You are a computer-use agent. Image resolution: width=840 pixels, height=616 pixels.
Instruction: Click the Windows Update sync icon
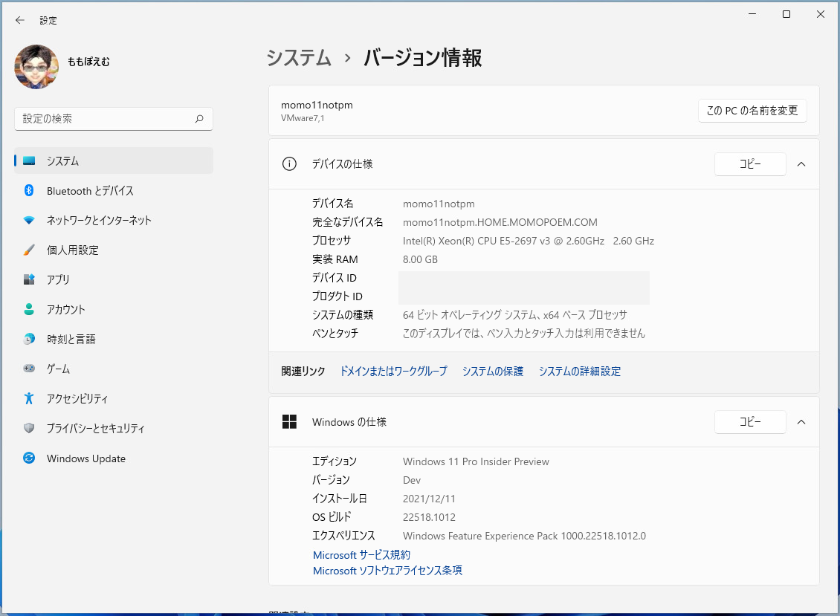[29, 458]
